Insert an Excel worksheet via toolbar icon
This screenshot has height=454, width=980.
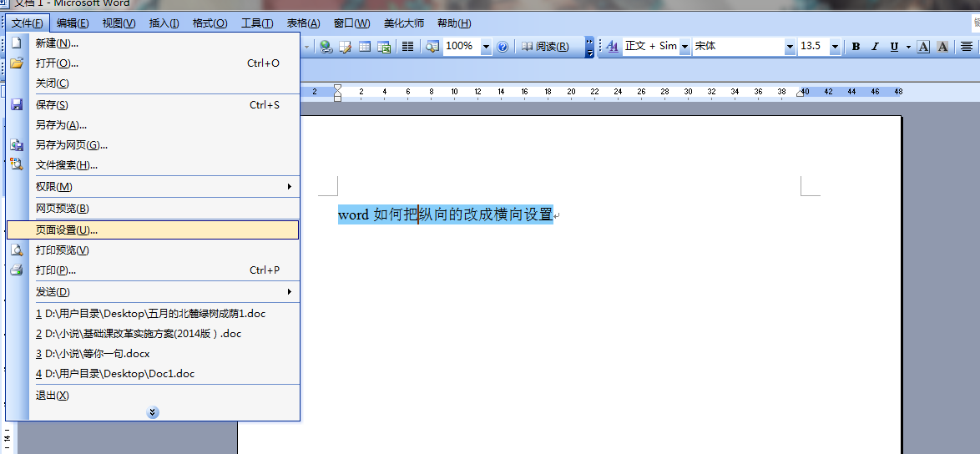tap(384, 46)
